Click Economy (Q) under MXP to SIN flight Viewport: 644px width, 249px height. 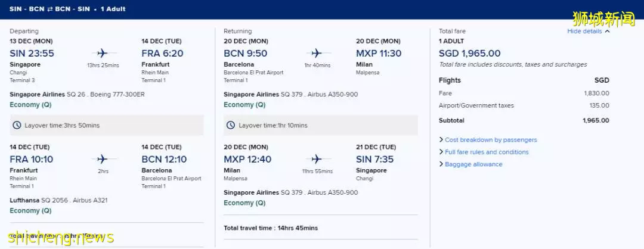(245, 203)
